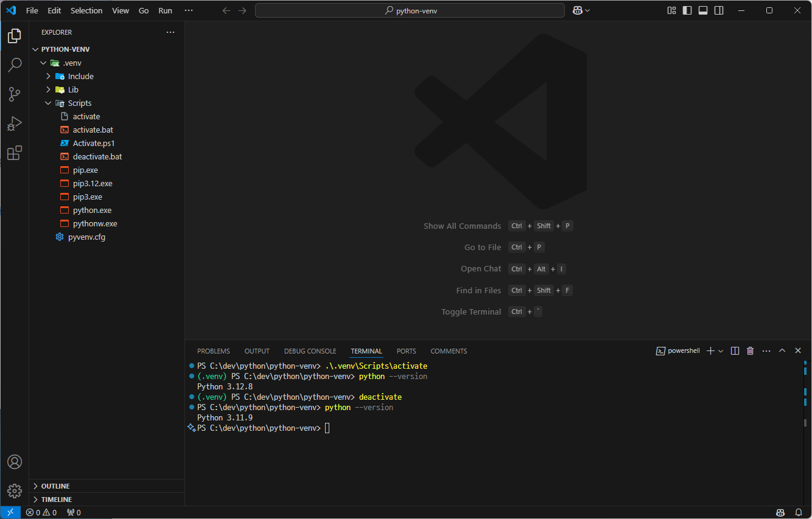Screen dimensions: 812x519
Task: Kill terminal with trash icon
Action: coord(750,351)
